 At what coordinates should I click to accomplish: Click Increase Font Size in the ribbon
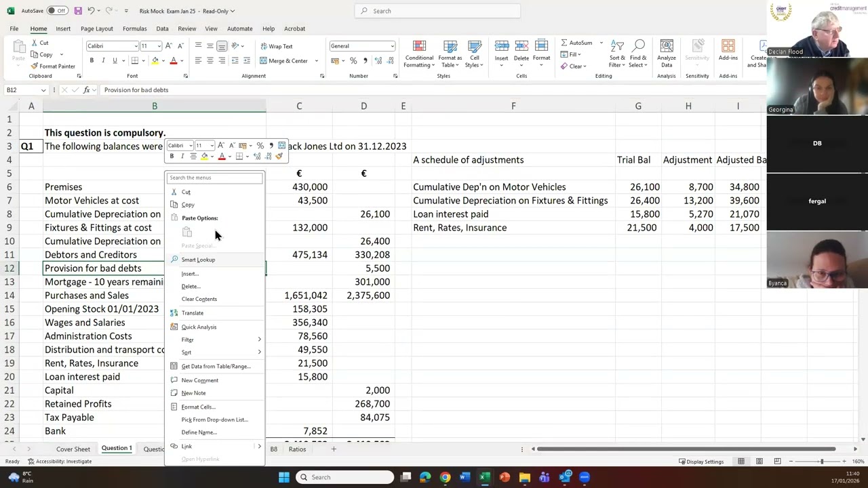[167, 46]
